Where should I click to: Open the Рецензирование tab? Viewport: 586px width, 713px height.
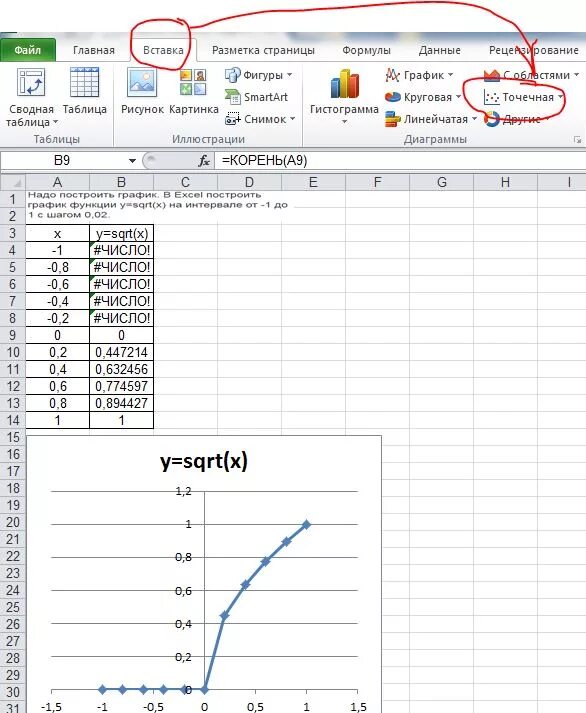coord(534,50)
